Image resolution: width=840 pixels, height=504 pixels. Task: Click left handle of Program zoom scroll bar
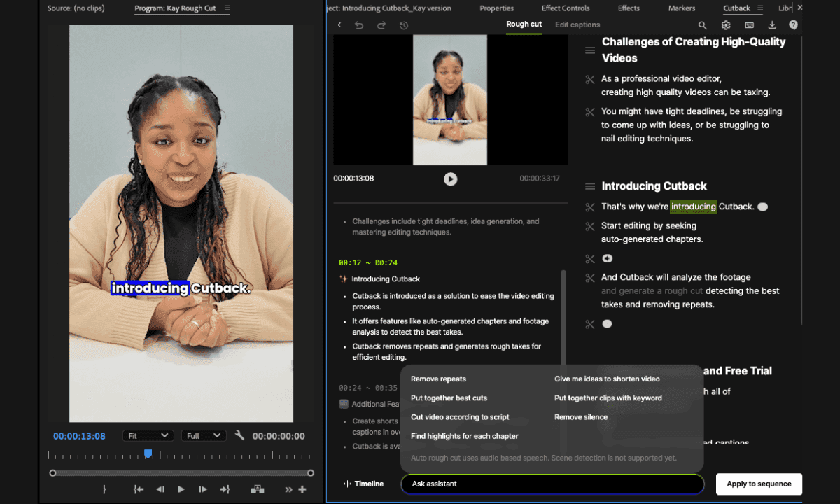tap(52, 473)
